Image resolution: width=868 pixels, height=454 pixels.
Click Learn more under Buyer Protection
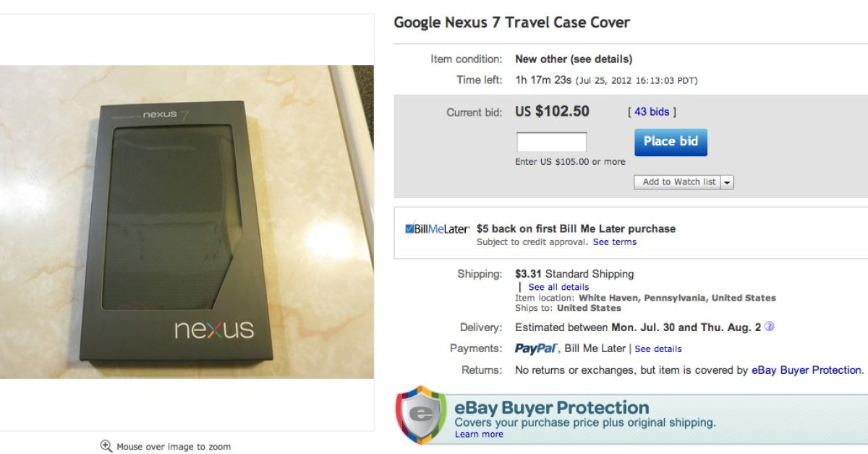(x=479, y=434)
